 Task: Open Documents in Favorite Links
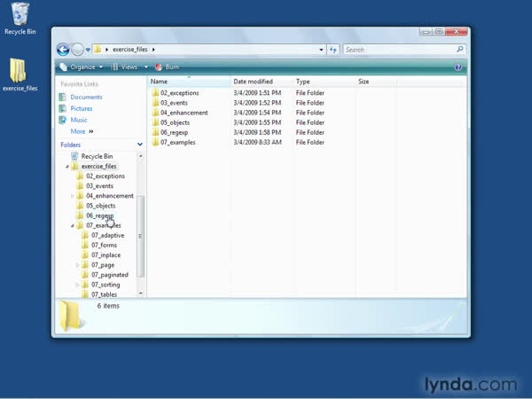86,97
